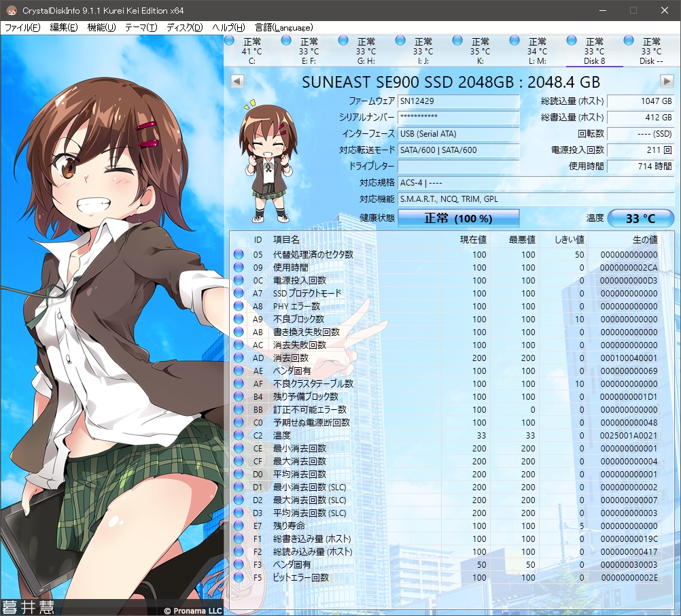Click status orb for CE 最小消去回数
Screen dimensions: 681x616
pos(239,448)
